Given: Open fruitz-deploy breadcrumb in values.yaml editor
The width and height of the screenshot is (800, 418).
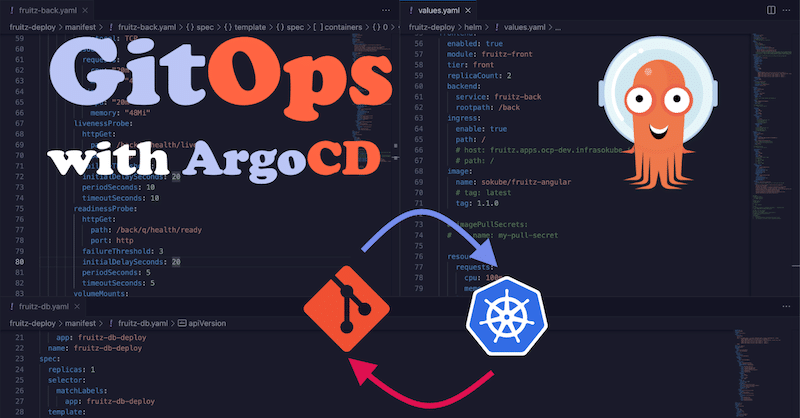Looking at the screenshot, I should (431, 27).
